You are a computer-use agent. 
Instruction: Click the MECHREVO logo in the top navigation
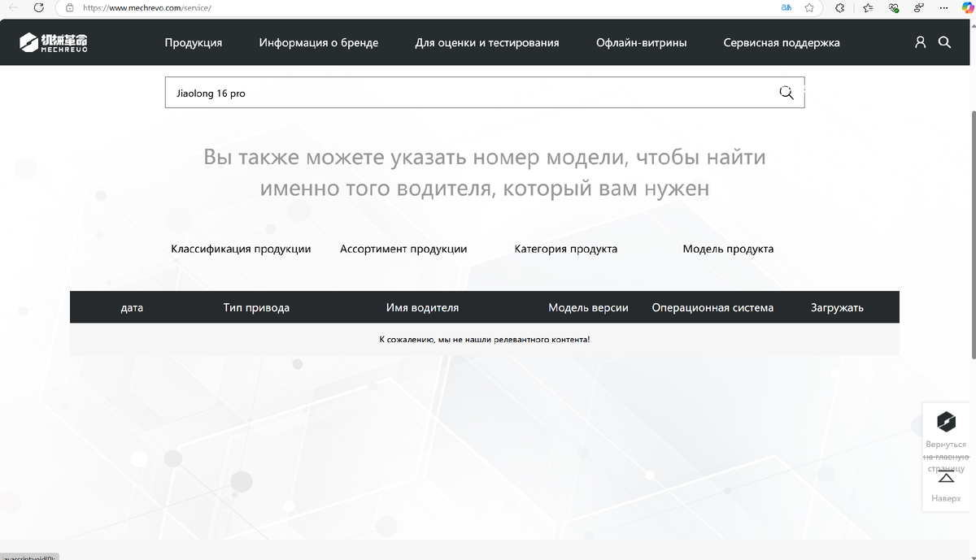coord(52,41)
